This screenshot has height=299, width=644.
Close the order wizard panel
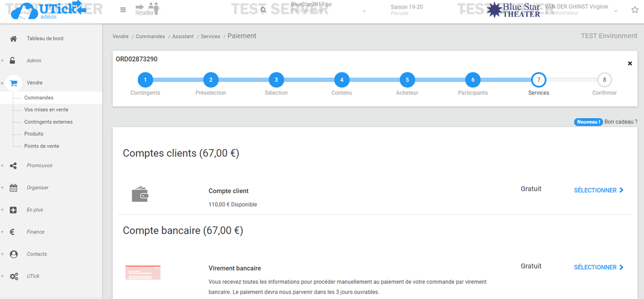pyautogui.click(x=630, y=63)
